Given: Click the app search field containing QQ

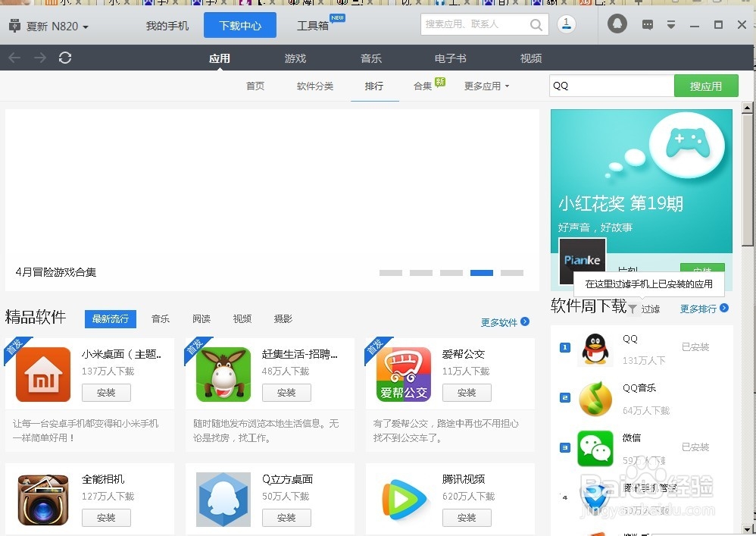Looking at the screenshot, I should (611, 86).
